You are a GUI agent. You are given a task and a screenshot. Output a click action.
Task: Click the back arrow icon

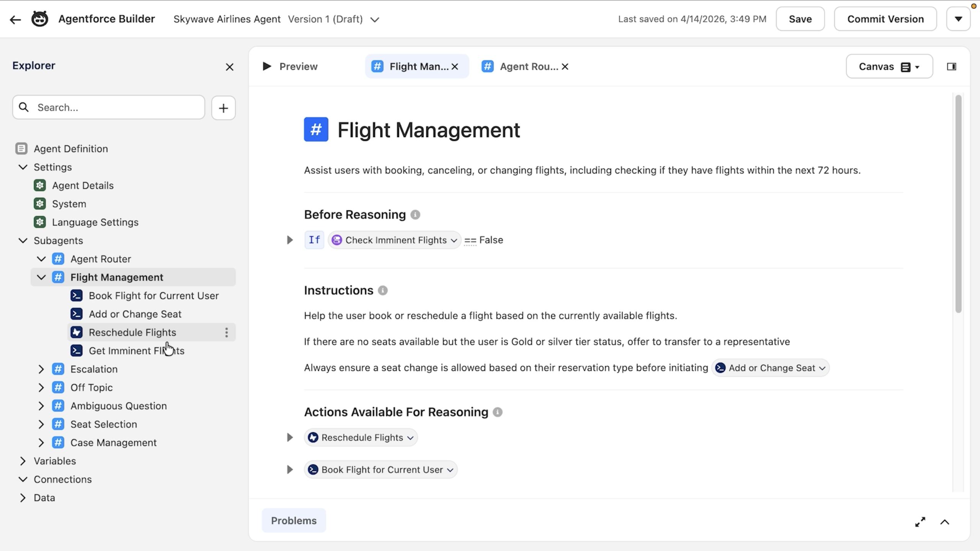click(x=15, y=20)
